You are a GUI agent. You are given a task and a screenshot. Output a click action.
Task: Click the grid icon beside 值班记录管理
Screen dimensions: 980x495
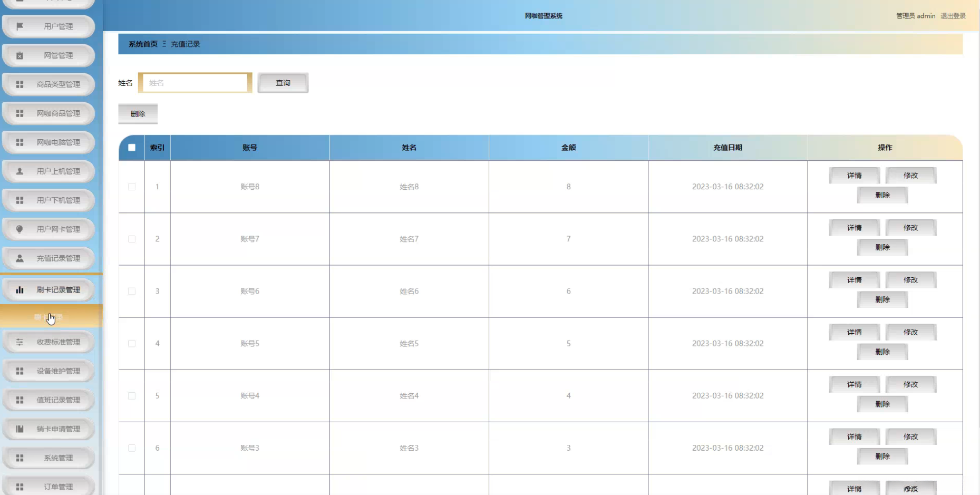coord(20,400)
